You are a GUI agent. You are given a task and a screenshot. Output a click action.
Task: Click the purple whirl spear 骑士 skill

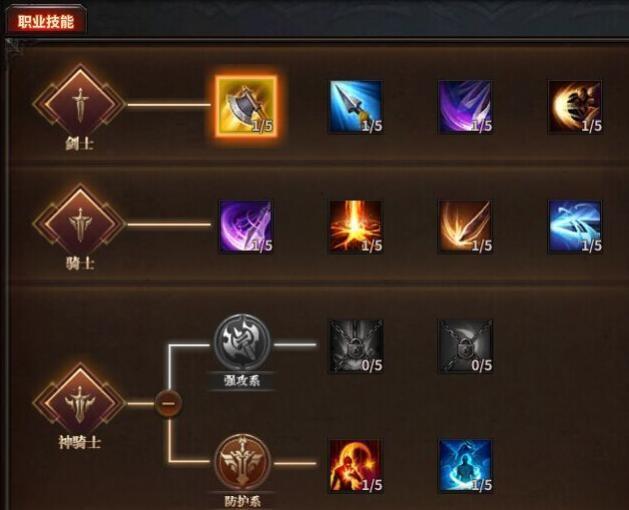pos(246,227)
